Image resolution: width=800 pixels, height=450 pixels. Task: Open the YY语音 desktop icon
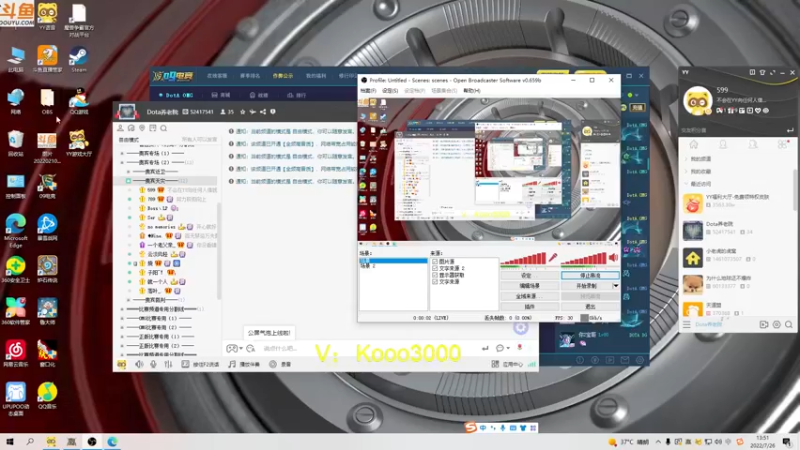coord(47,15)
